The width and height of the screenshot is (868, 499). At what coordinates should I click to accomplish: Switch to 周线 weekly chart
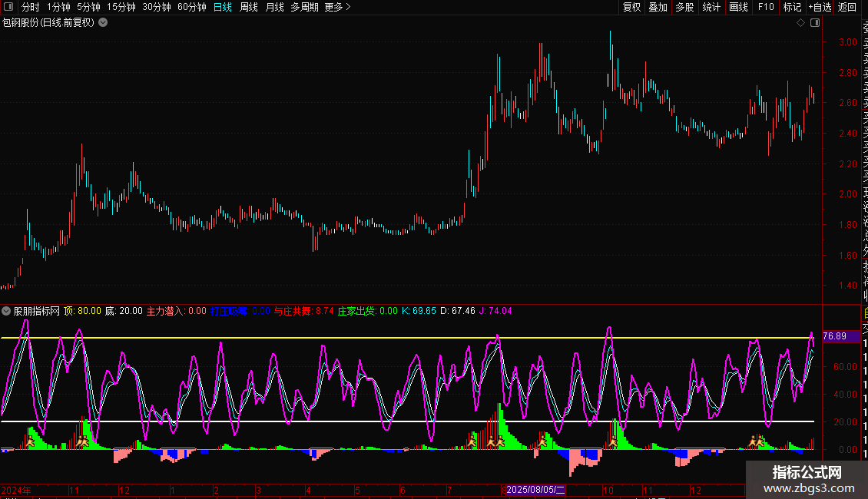(x=249, y=7)
